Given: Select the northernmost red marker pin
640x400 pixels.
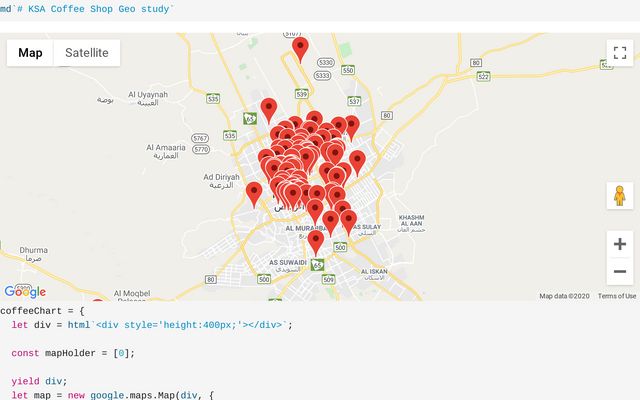Looking at the screenshot, I should 300,48.
